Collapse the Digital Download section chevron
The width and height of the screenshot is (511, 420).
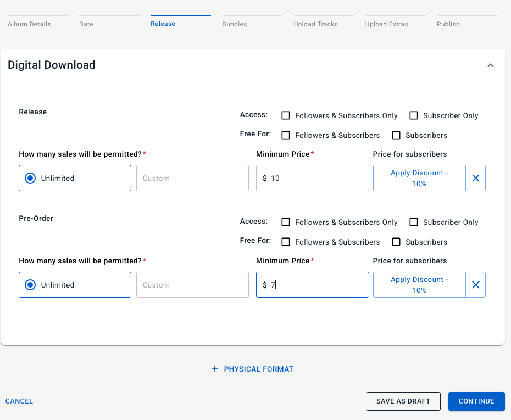491,65
